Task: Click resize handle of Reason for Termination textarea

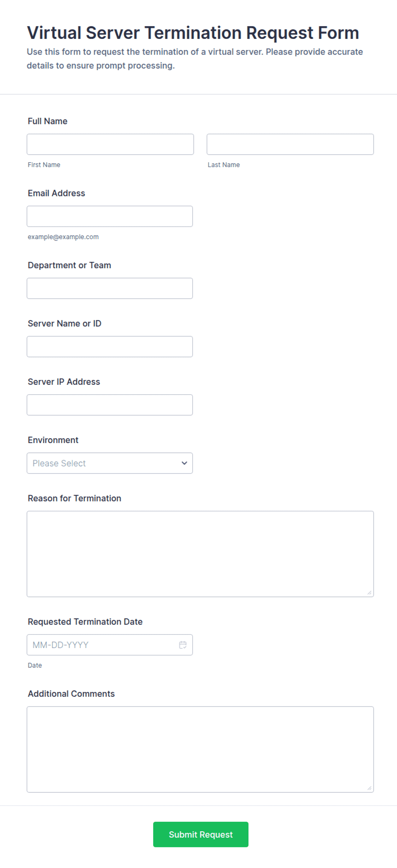Action: (x=369, y=592)
